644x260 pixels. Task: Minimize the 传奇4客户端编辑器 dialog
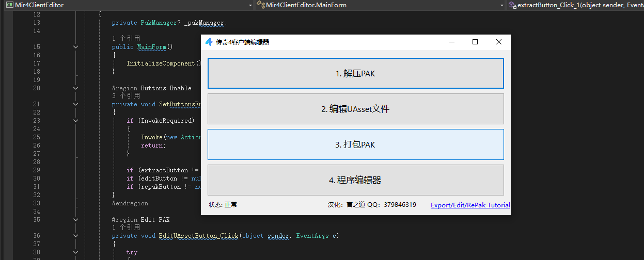pos(452,42)
